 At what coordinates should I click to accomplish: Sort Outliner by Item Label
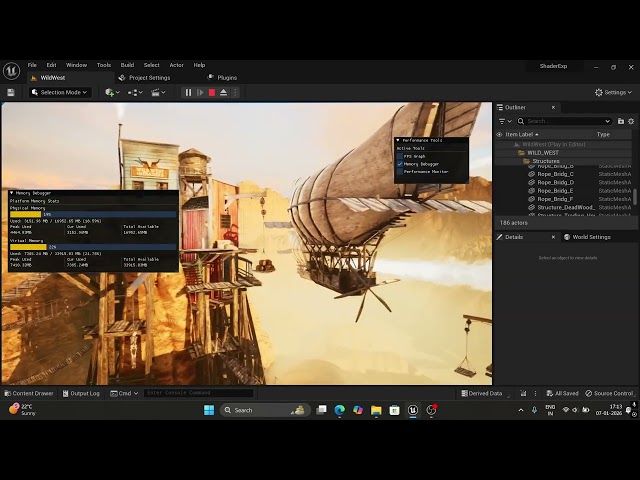(522, 134)
